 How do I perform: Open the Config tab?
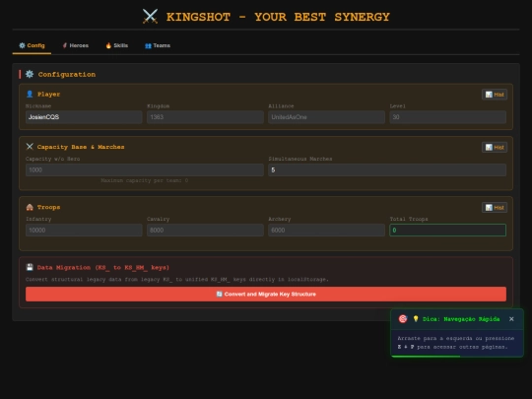click(32, 45)
